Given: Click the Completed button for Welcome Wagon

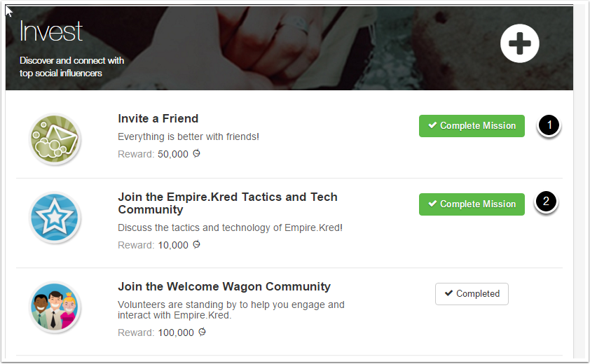Looking at the screenshot, I should click(x=472, y=294).
